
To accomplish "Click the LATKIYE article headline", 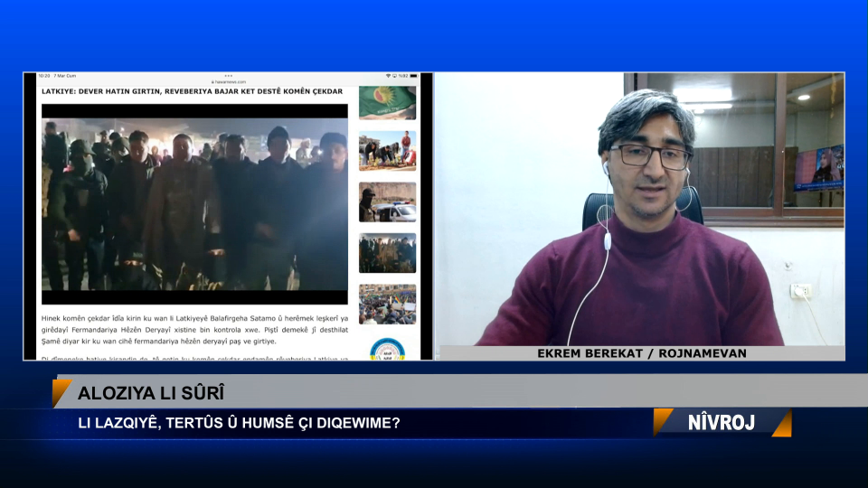I will (192, 91).
